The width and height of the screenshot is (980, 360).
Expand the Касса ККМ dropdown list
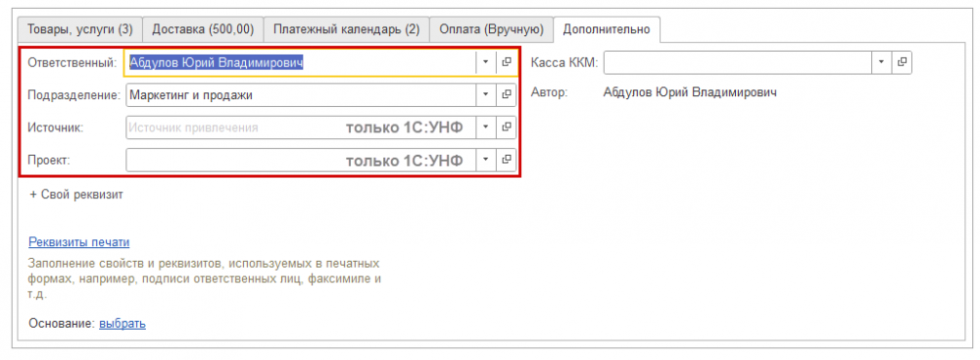pos(881,62)
